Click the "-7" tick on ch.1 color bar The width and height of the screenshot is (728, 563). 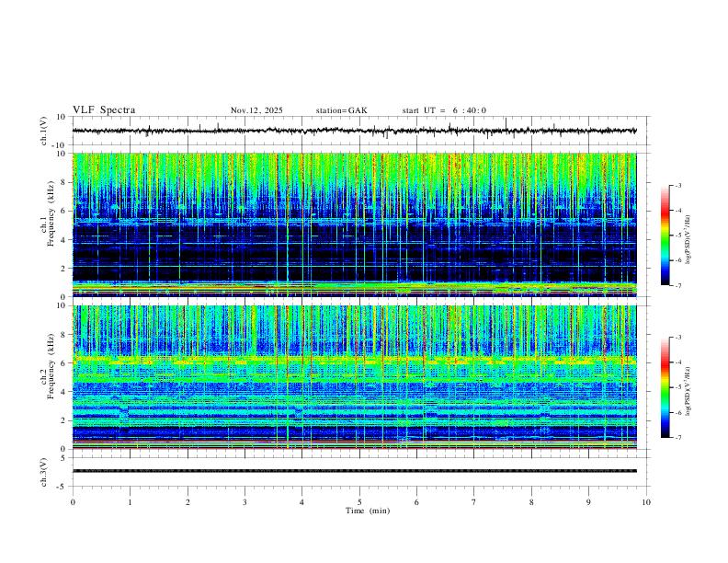coord(677,286)
